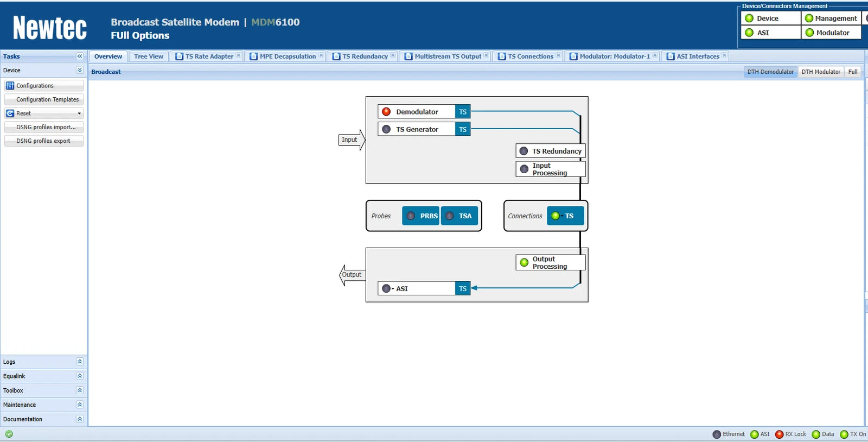Click Management status indicator
Image resolution: width=868 pixels, height=442 pixels.
(831, 18)
